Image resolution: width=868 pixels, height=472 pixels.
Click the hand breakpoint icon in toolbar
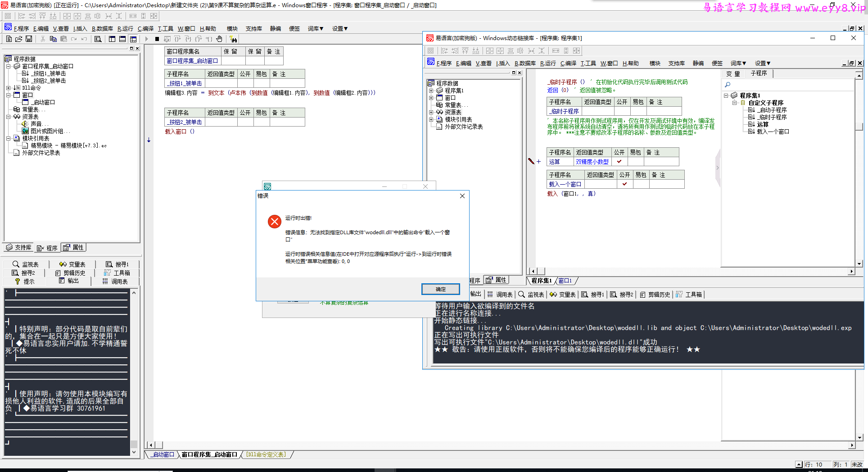219,39
